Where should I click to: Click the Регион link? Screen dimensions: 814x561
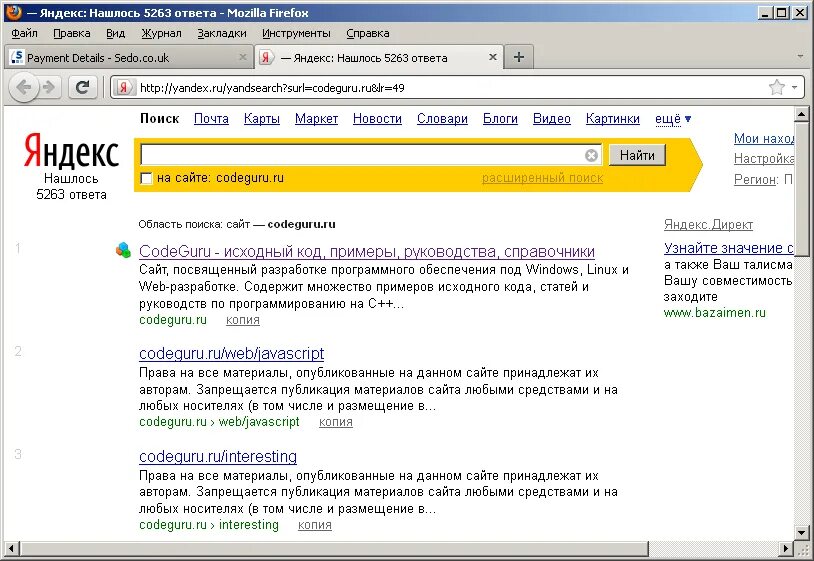(x=755, y=180)
